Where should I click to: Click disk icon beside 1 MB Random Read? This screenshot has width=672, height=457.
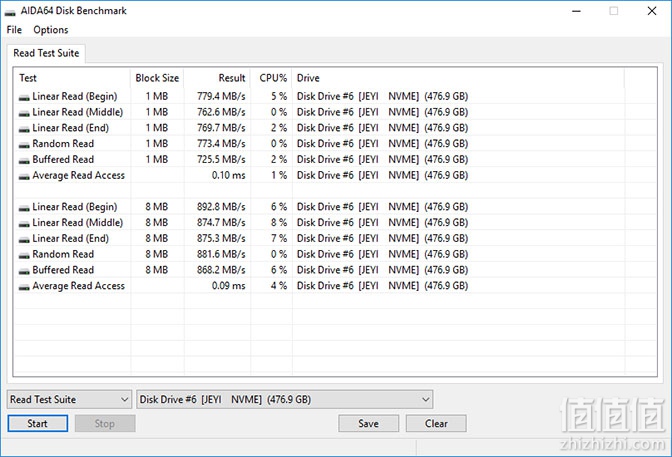pyautogui.click(x=24, y=145)
